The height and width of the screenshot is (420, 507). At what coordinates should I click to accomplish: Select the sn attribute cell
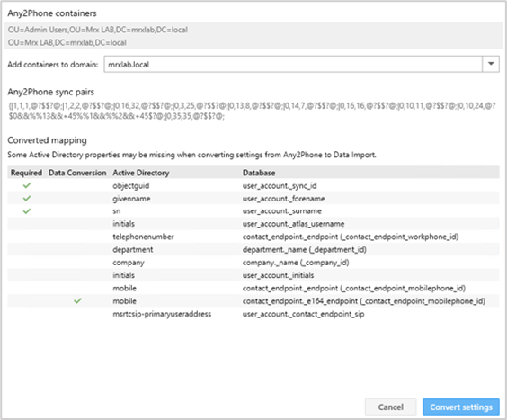(117, 211)
